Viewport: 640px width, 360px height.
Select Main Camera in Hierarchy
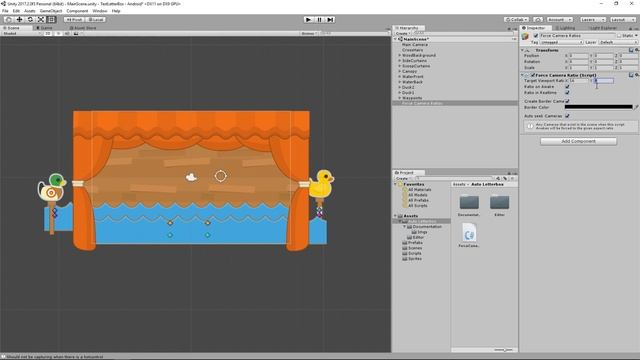415,44
